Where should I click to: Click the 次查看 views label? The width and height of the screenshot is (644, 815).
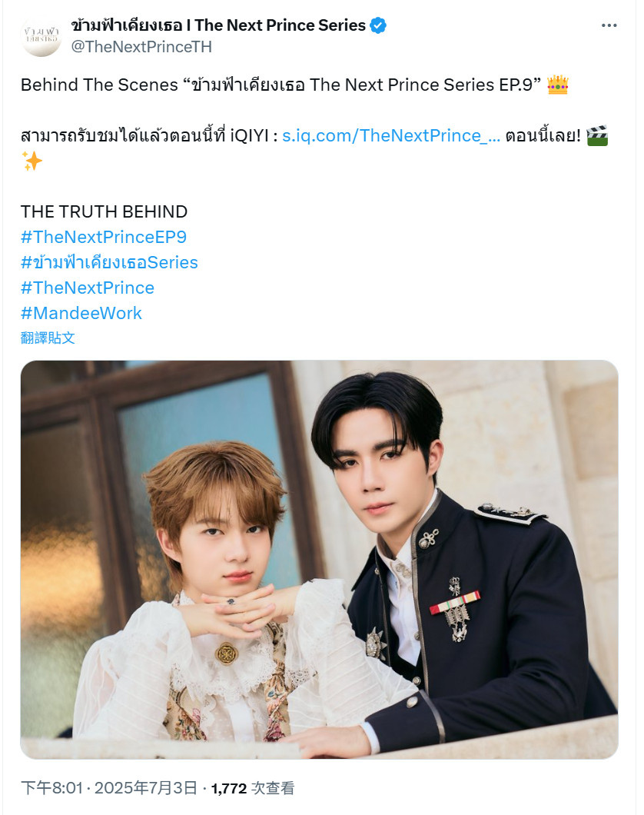(273, 788)
